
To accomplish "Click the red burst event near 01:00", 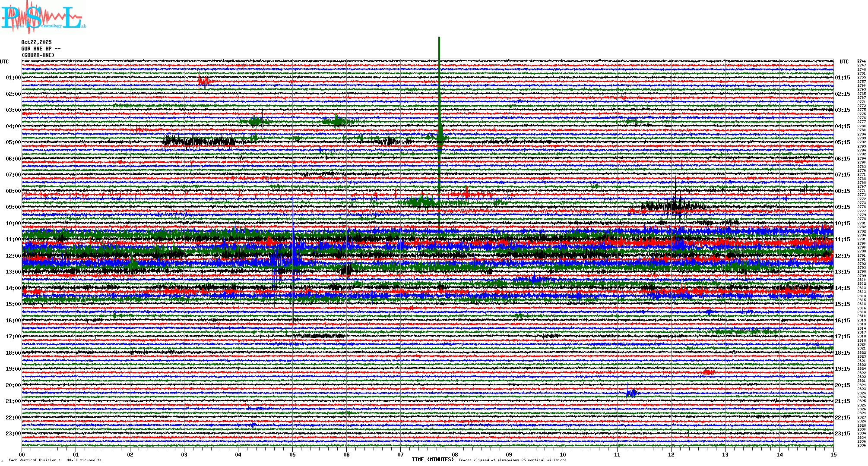I will pyautogui.click(x=204, y=81).
